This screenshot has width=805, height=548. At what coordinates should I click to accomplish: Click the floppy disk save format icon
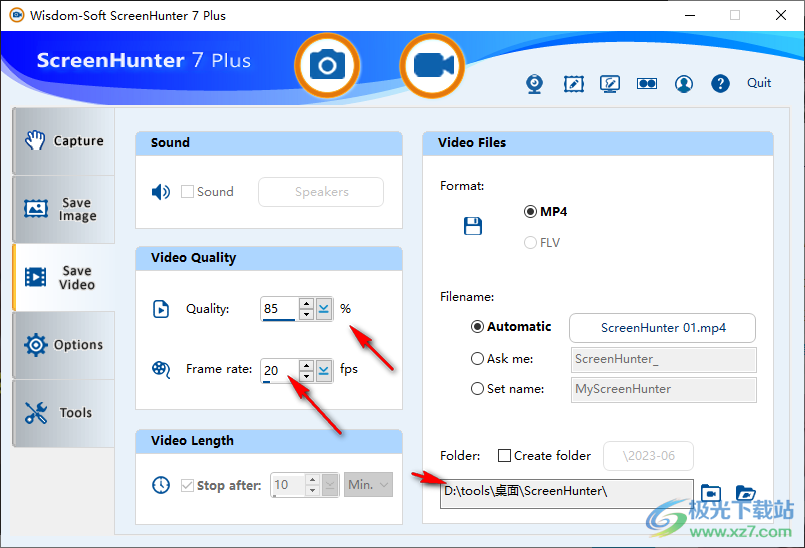point(473,226)
